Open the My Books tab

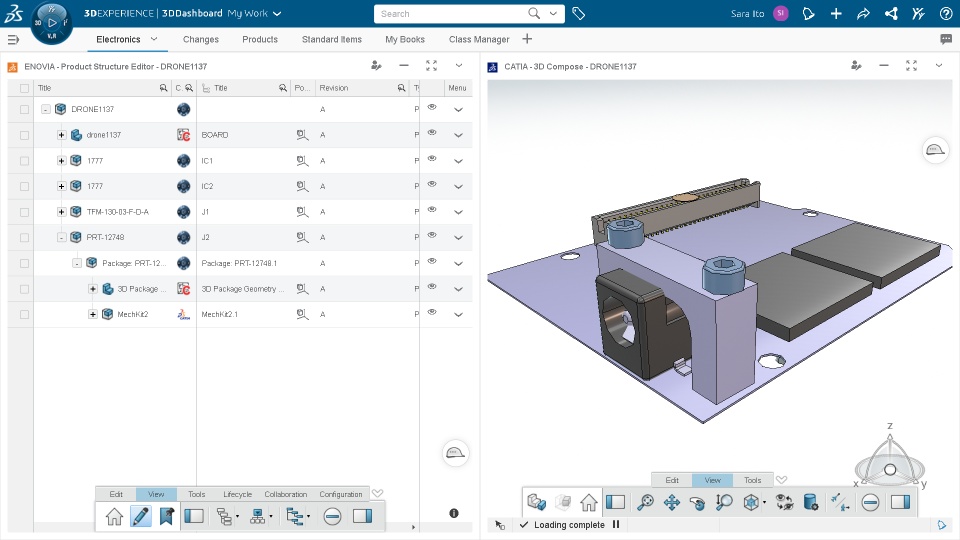pos(405,39)
